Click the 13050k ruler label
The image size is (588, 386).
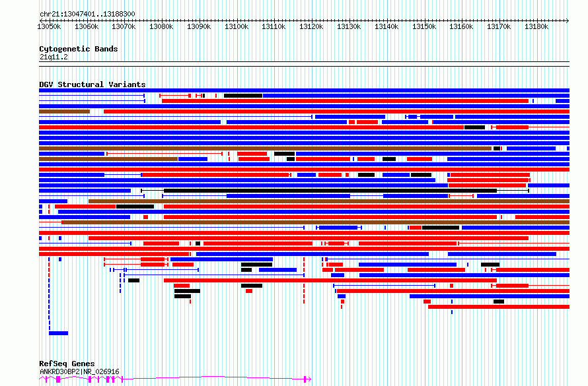tap(49, 26)
